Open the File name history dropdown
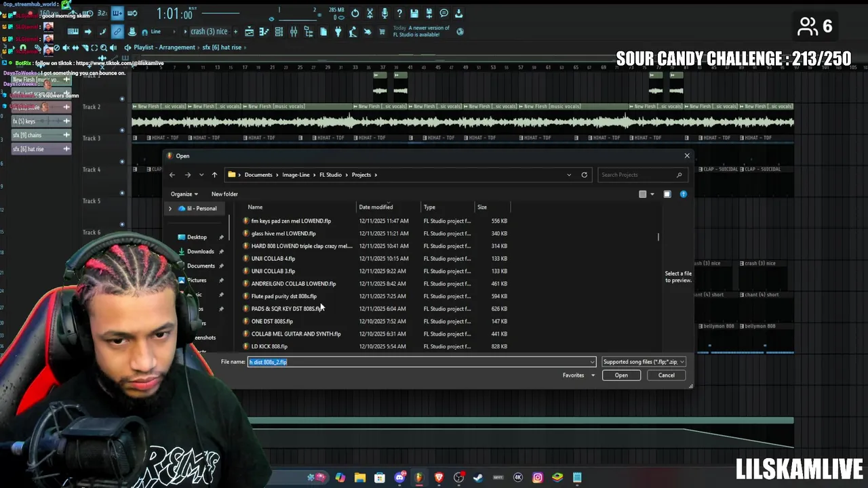 [592, 362]
